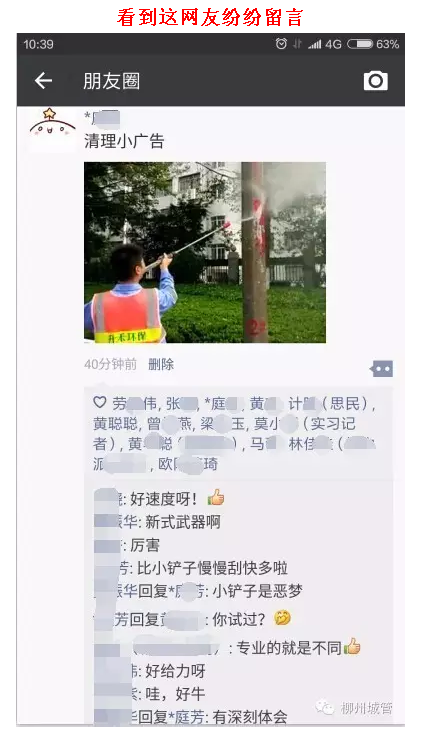The width and height of the screenshot is (425, 730).
Task: Tap the comment bubble button
Action: pos(381,369)
